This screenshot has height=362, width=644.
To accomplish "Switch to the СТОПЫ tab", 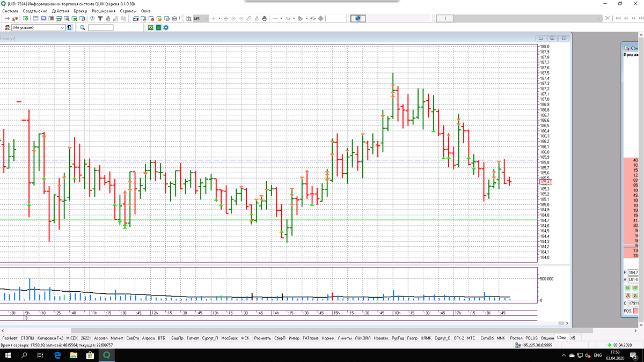I will tap(27, 338).
